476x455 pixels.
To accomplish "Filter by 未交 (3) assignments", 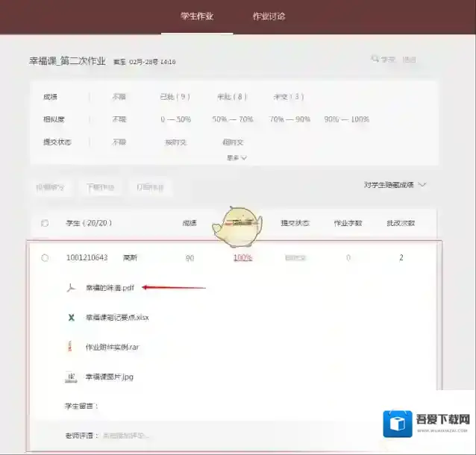I will [289, 97].
